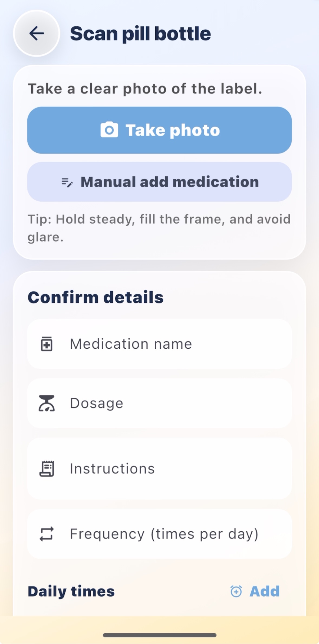Tap the dosage scale icon

(x=47, y=403)
